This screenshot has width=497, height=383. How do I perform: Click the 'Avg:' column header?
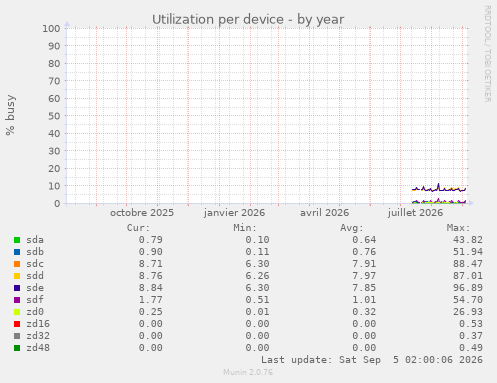point(352,228)
